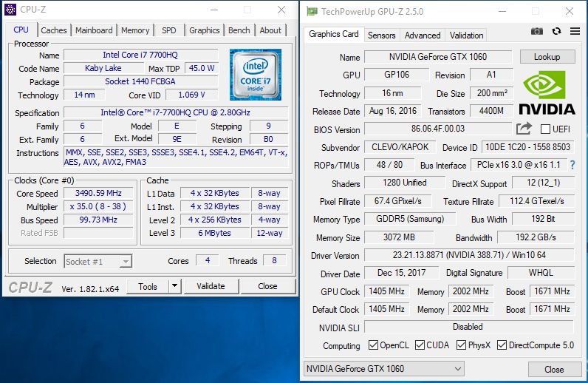Toggle the UEFI checkbox

tap(545, 129)
